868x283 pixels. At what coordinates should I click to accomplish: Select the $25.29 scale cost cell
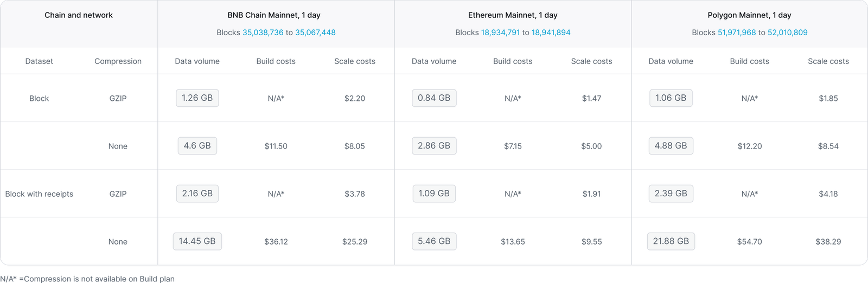click(355, 242)
